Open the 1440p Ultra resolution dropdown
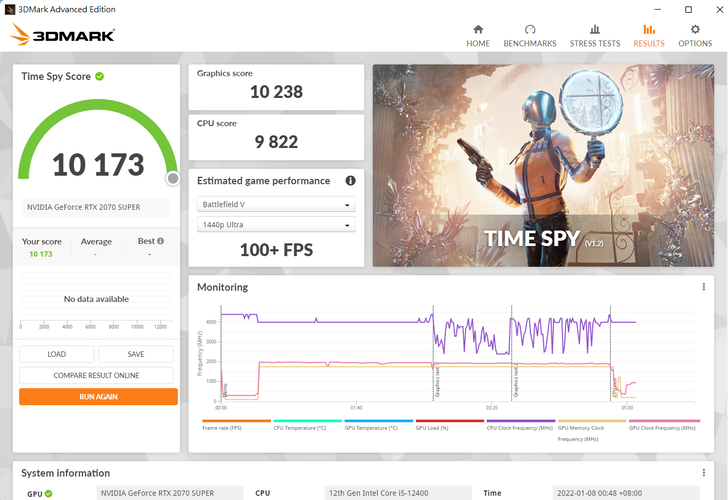The width and height of the screenshot is (728, 500). [x=276, y=225]
